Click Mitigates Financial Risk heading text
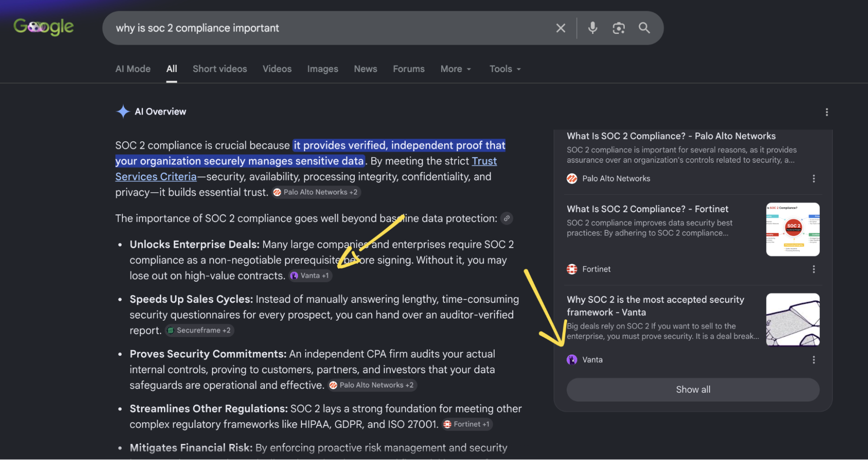868x460 pixels. (191, 448)
